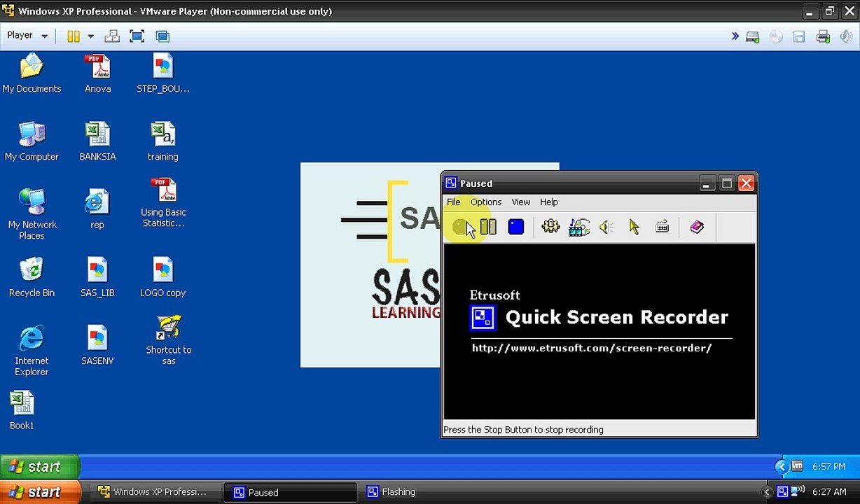Click the VMware CD/DVD drive device icon
This screenshot has height=504, width=860.
click(x=776, y=37)
